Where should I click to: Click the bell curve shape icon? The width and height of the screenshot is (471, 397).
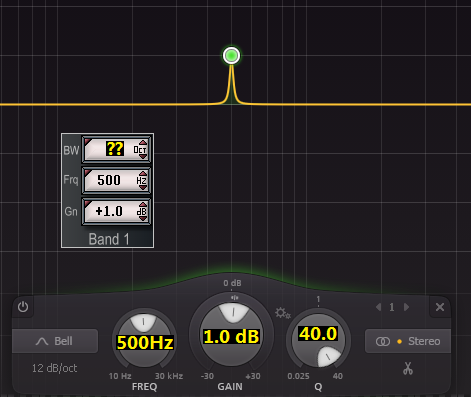pos(42,341)
